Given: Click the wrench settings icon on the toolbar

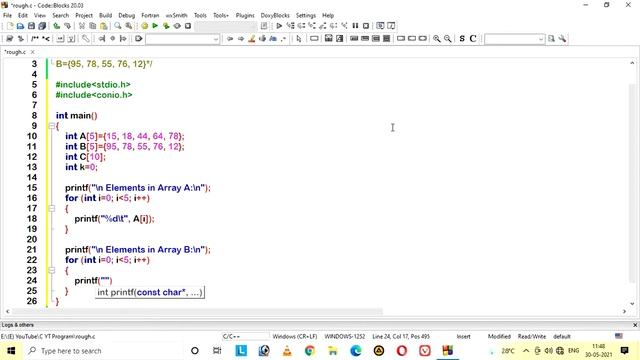Looking at the screenshot, I should click(x=562, y=38).
